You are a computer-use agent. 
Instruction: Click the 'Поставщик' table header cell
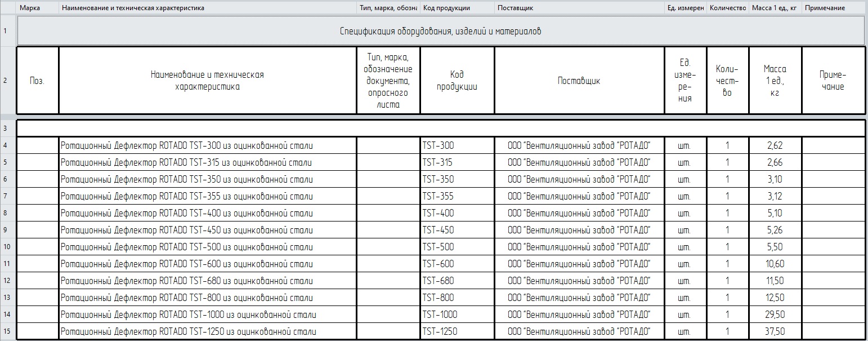(579, 81)
